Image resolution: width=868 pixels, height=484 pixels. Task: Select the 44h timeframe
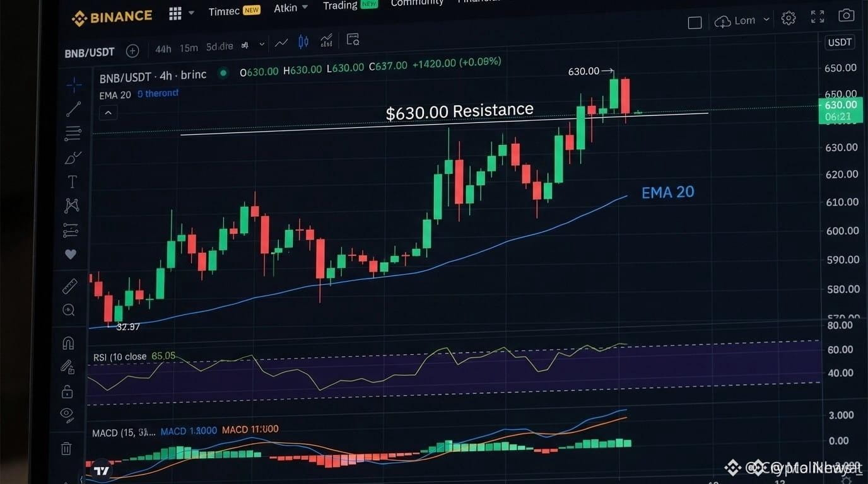pyautogui.click(x=163, y=49)
